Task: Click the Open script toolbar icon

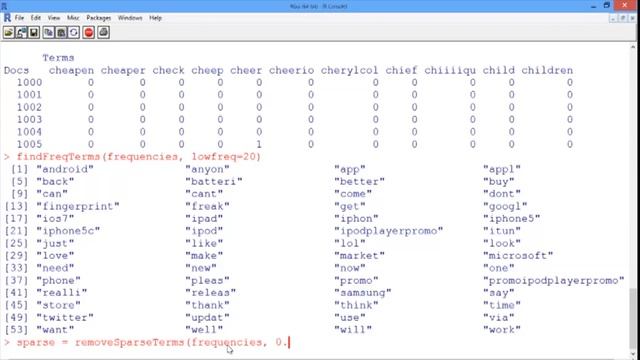Action: [9, 33]
